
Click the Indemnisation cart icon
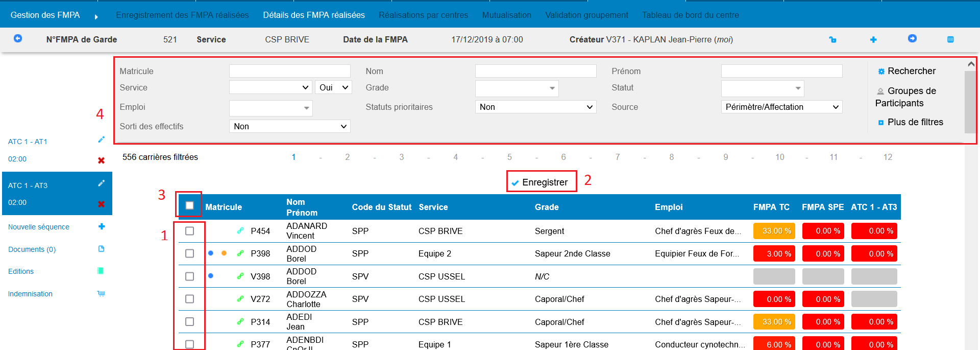[x=101, y=294]
